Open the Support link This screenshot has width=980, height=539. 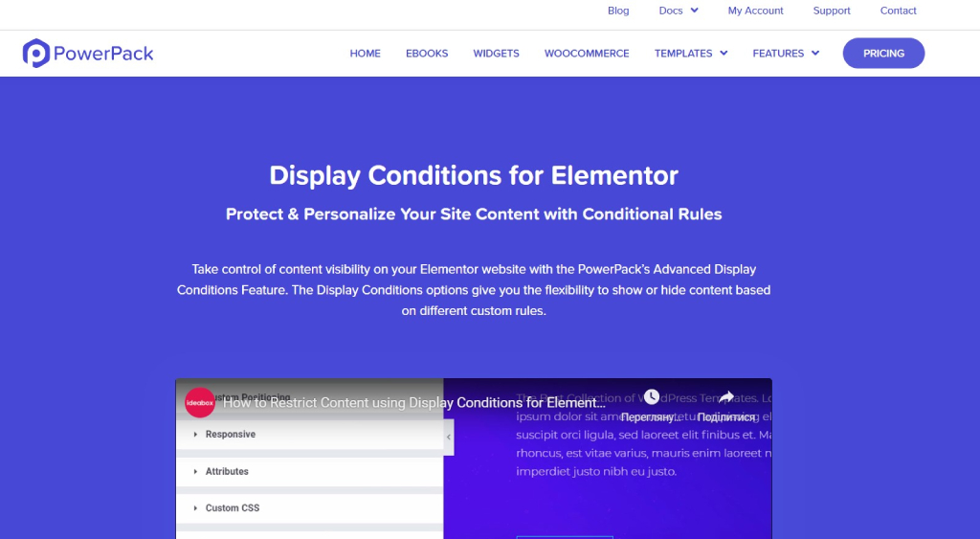point(832,11)
